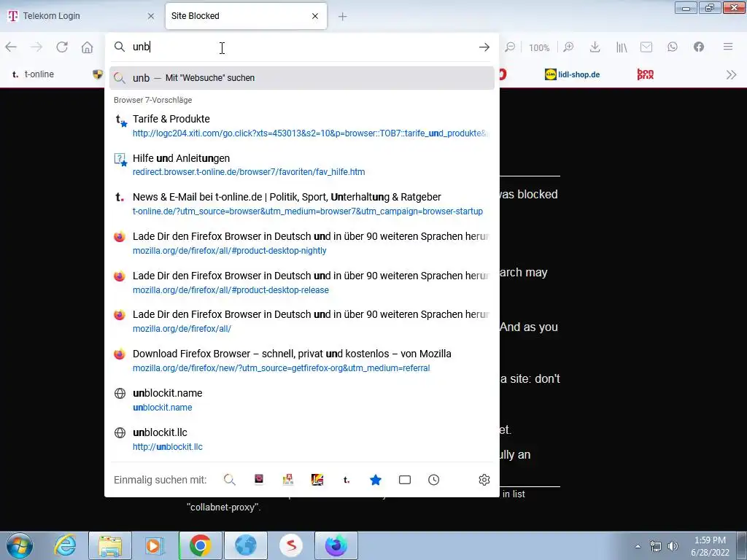Zoom in with the plus magnifier
This screenshot has width=747, height=560.
click(568, 47)
